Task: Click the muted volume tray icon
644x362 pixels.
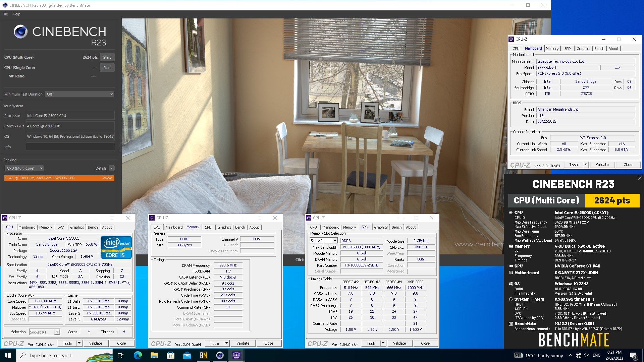Action: tap(586, 355)
